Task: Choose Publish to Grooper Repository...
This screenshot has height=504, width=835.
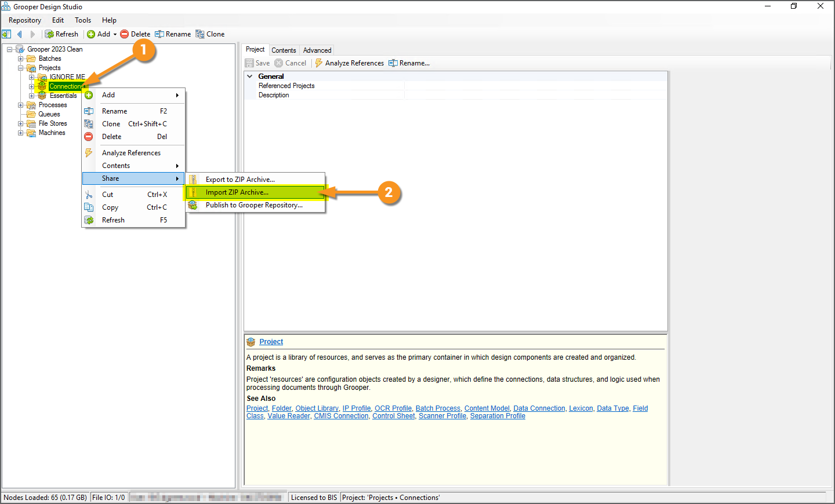Action: pyautogui.click(x=254, y=205)
